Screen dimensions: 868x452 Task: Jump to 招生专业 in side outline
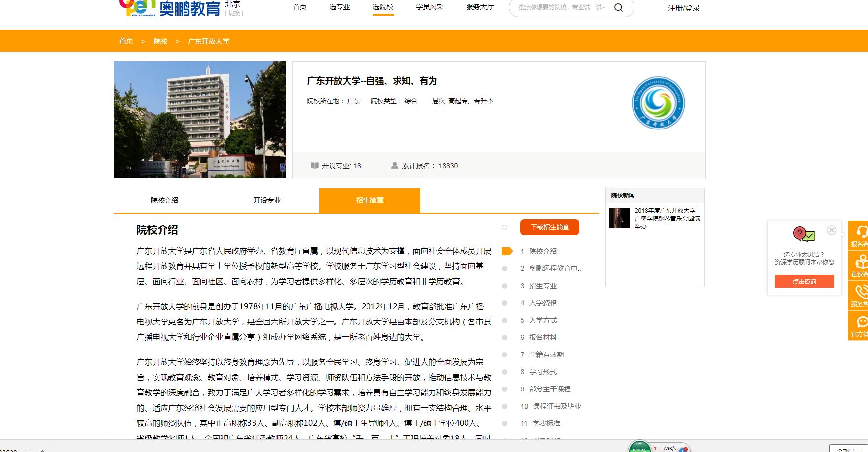click(543, 286)
